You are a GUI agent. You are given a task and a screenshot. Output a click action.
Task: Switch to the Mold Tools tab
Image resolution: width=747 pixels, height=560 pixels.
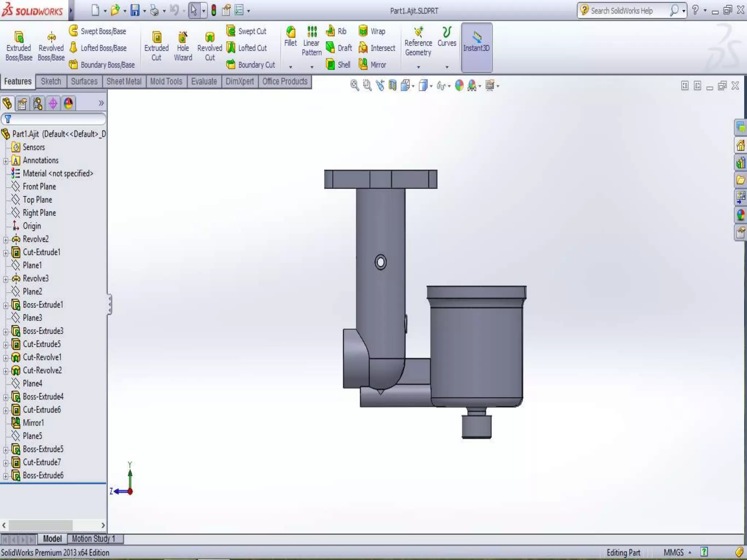[166, 81]
